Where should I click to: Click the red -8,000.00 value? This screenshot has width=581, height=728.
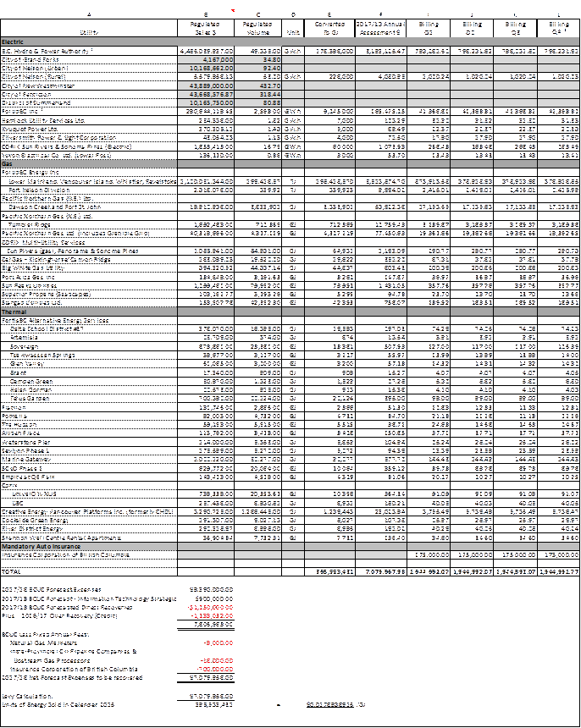coord(219,643)
